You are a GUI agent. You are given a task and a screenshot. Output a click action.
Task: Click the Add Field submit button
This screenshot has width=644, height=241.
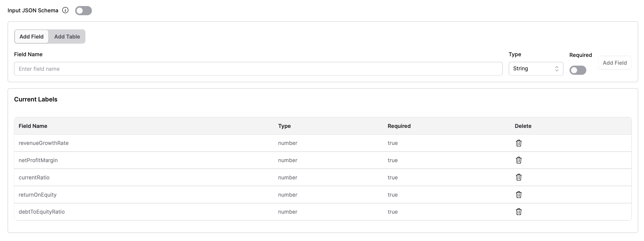614,63
